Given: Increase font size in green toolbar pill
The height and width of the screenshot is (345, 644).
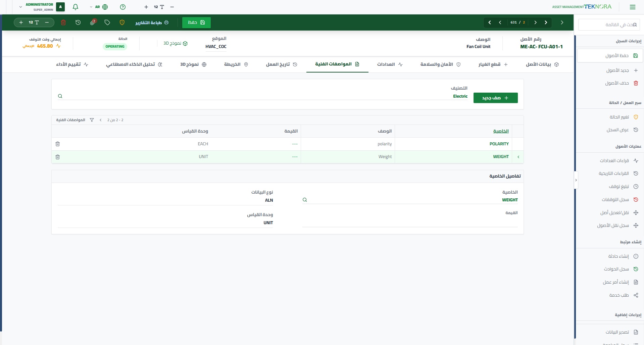Looking at the screenshot, I should (21, 22).
